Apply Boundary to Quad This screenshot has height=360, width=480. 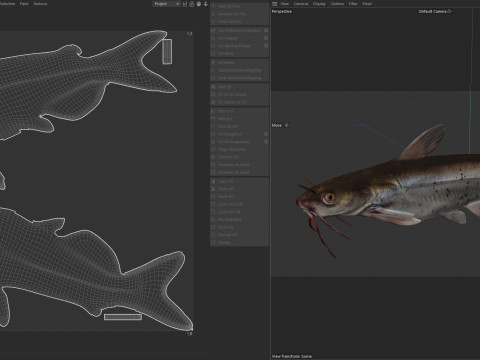[239, 172]
